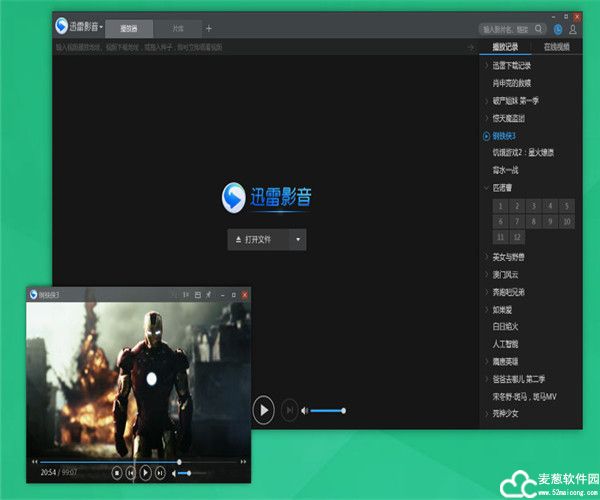
Task: Switch to the 播放记录 tab
Action: 504,47
